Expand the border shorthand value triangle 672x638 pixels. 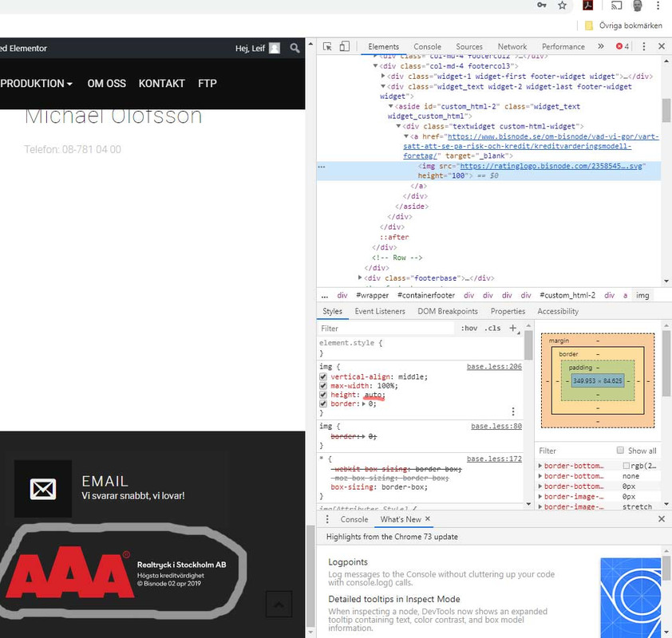tap(364, 404)
